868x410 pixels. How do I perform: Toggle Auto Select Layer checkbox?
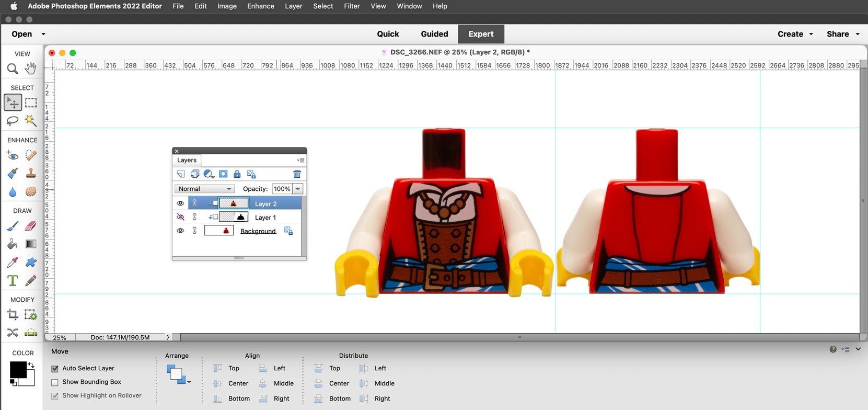click(x=55, y=369)
